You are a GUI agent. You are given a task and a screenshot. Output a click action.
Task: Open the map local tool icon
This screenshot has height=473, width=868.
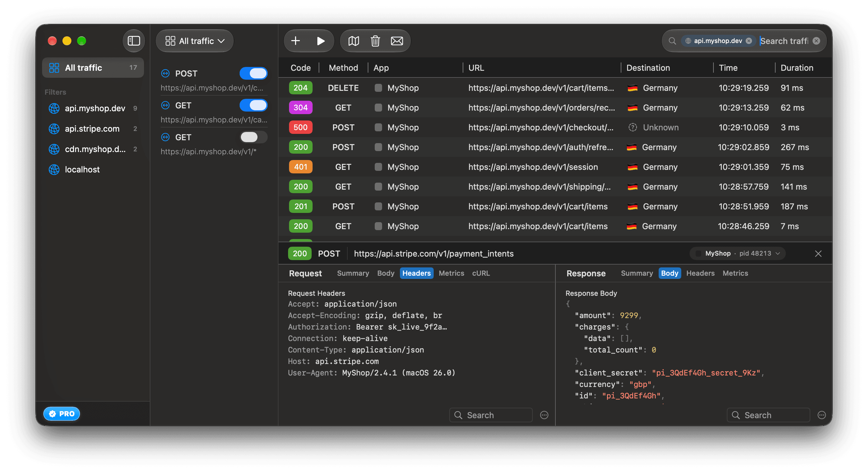pos(353,41)
